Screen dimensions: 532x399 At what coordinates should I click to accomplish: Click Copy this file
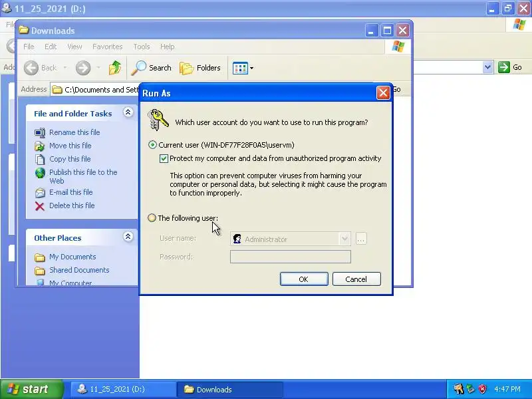[x=70, y=159]
